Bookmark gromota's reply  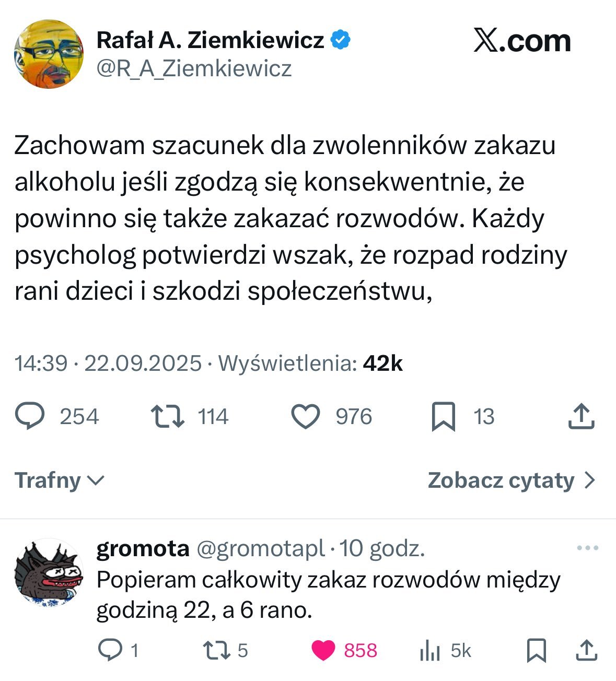click(x=537, y=650)
